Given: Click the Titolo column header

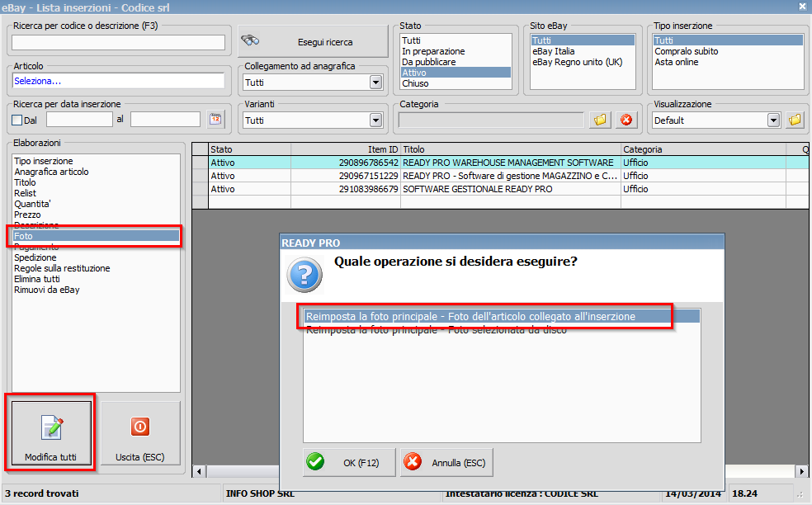Looking at the screenshot, I should (511, 149).
